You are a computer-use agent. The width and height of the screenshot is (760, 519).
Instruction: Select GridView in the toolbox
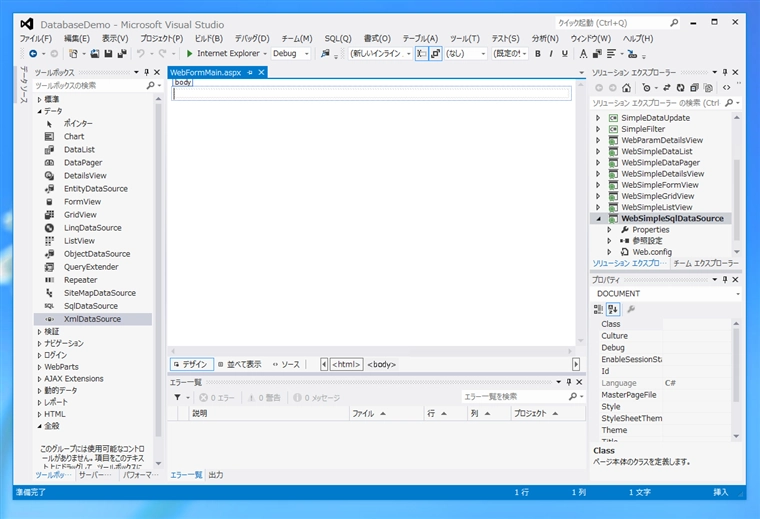[80, 215]
